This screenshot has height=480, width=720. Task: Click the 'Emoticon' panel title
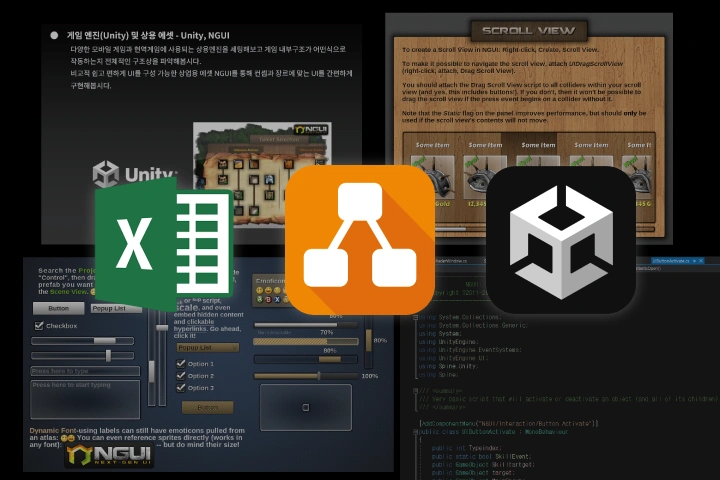point(270,281)
